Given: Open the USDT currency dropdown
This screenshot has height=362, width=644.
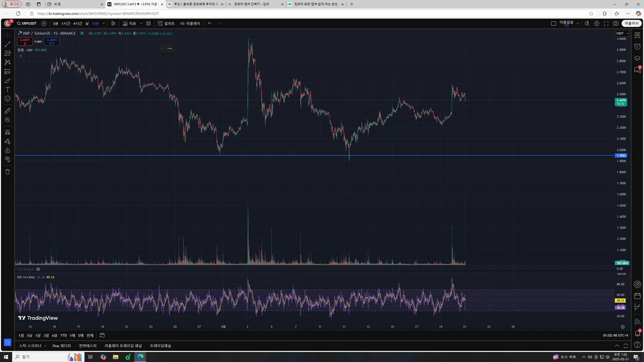Looking at the screenshot, I should (x=622, y=33).
